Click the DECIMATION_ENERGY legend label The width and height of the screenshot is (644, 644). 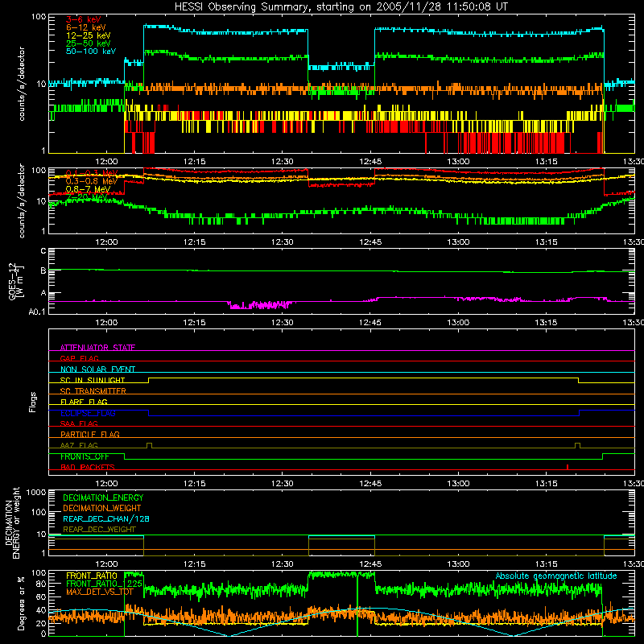click(x=103, y=497)
